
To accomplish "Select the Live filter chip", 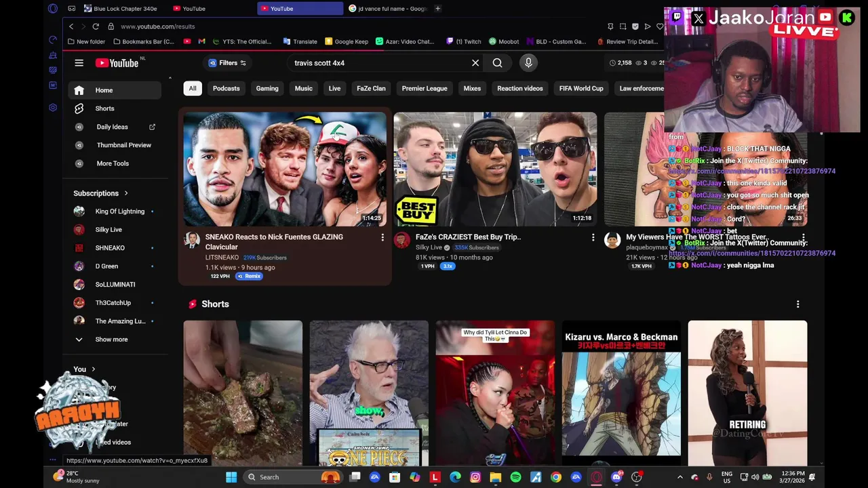I will click(x=334, y=88).
